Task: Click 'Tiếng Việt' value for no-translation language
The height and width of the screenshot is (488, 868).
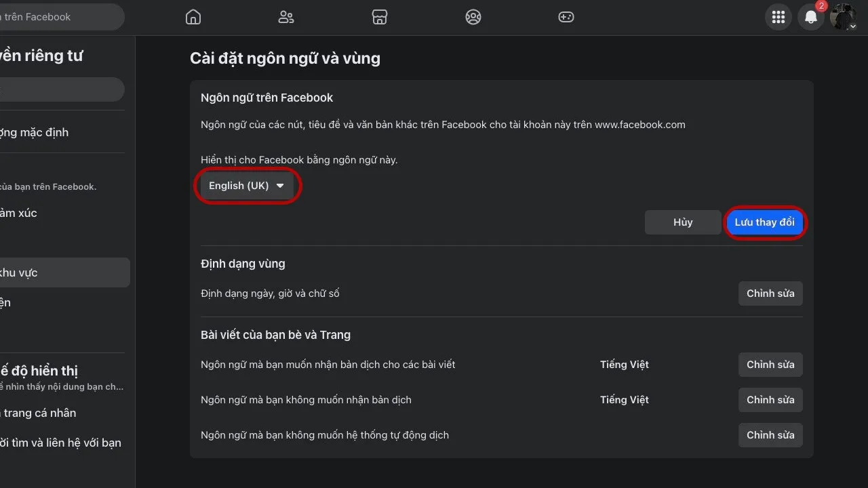Action: tap(625, 400)
